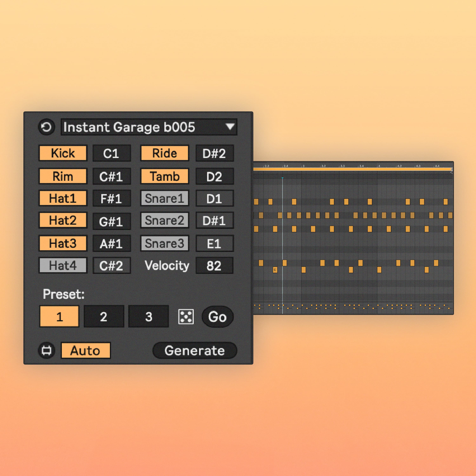Screen dimensions: 476x476
Task: Click the velocity lane under the notes
Action: point(353,308)
